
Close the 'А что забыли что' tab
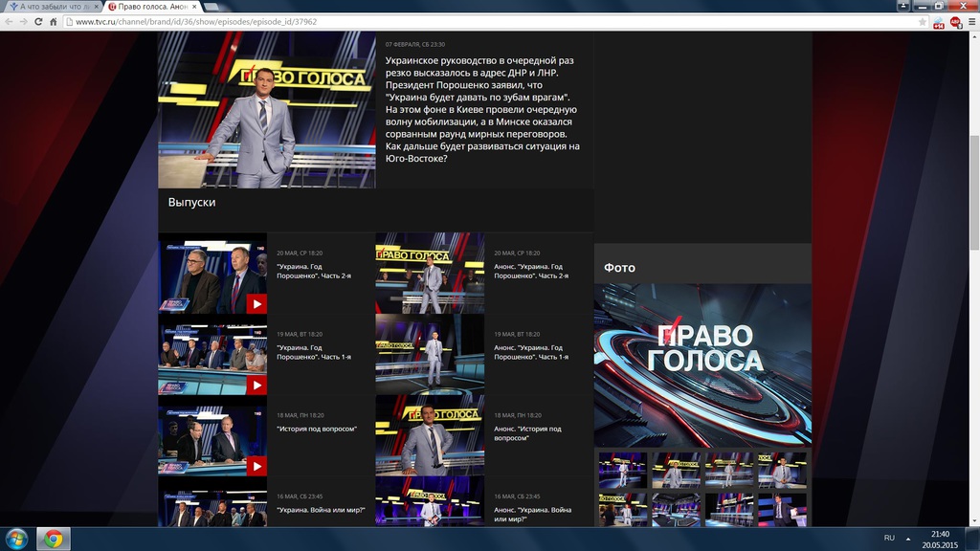[97, 7]
